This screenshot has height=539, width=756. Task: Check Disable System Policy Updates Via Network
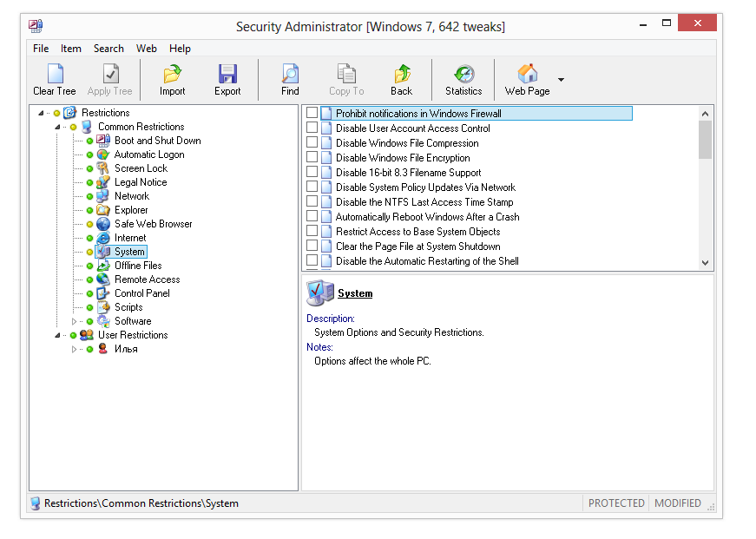312,187
